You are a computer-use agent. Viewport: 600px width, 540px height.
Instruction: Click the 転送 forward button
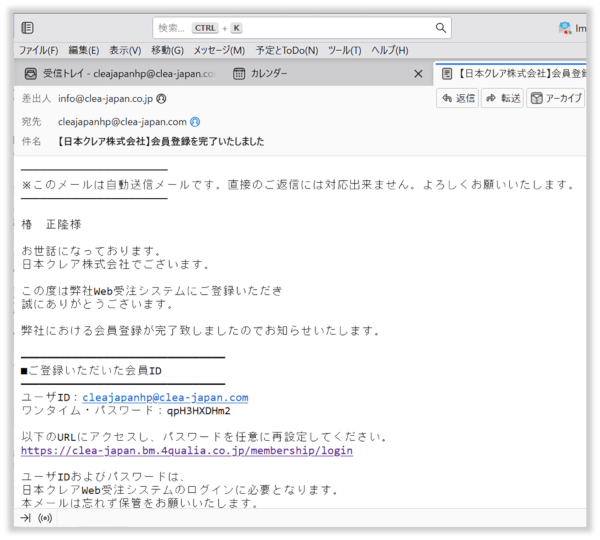coord(502,98)
